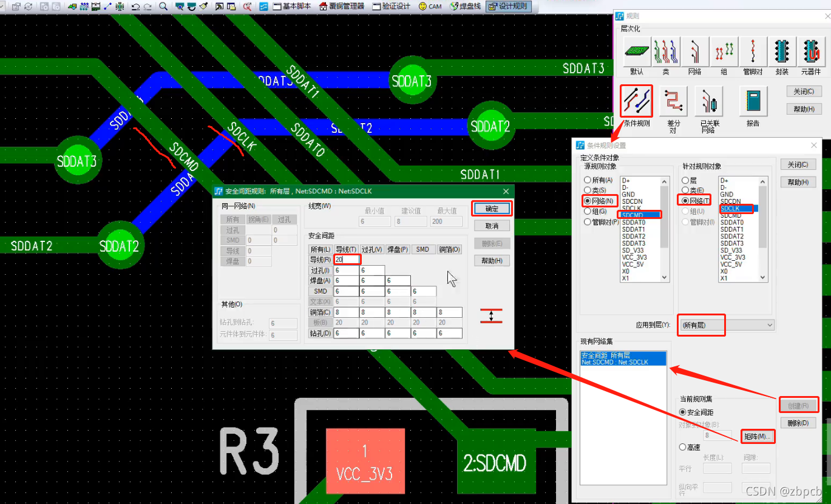Open the 焊盘栈 pad stacks tool
This screenshot has width=831, height=504.
coord(465,7)
